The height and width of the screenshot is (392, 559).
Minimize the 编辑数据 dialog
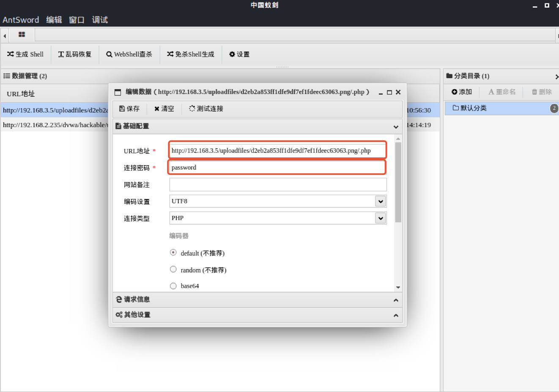(381, 92)
